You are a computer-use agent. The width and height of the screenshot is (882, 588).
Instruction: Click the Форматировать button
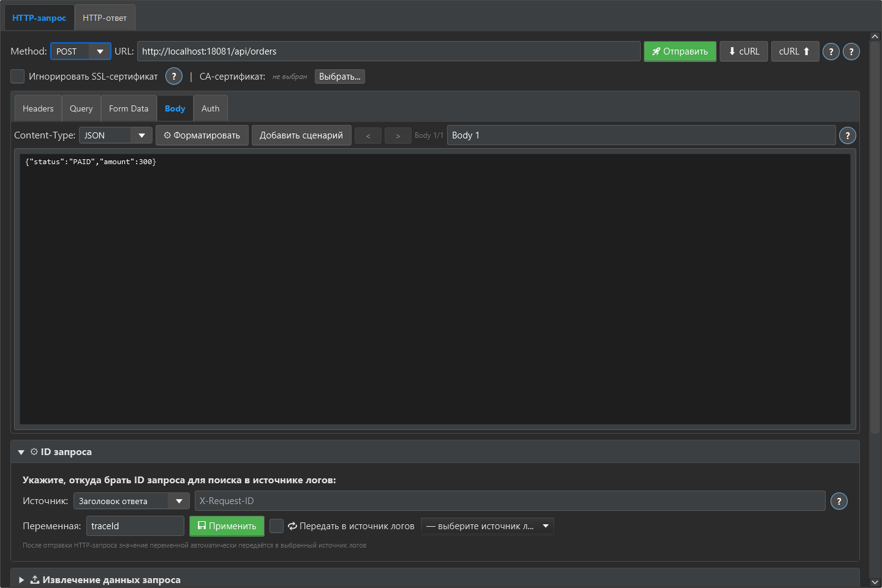[202, 135]
